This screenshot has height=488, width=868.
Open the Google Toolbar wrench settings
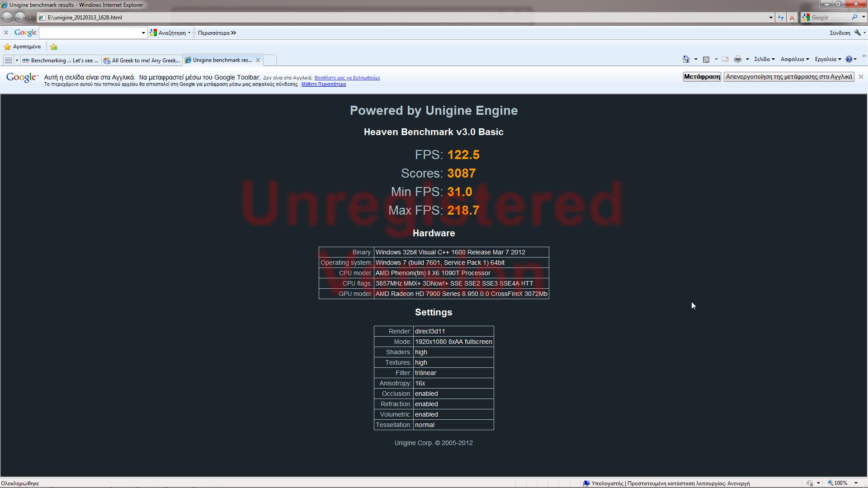[x=858, y=33]
